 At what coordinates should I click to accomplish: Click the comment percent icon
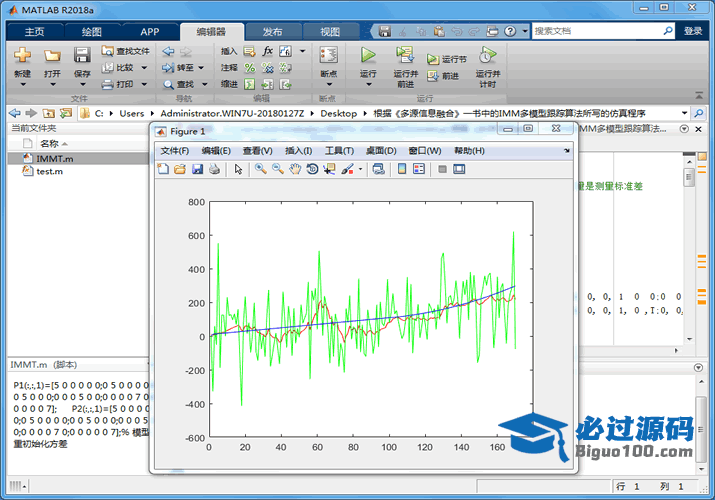(x=249, y=68)
